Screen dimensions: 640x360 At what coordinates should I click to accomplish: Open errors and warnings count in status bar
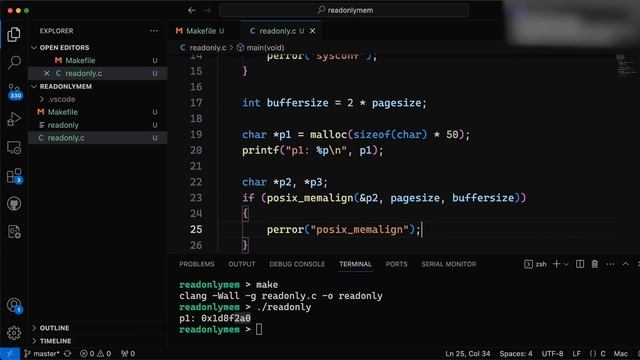(x=95, y=353)
